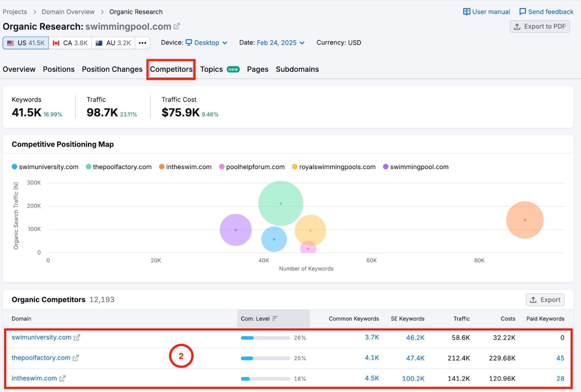Sort by Costs column header

click(x=508, y=319)
